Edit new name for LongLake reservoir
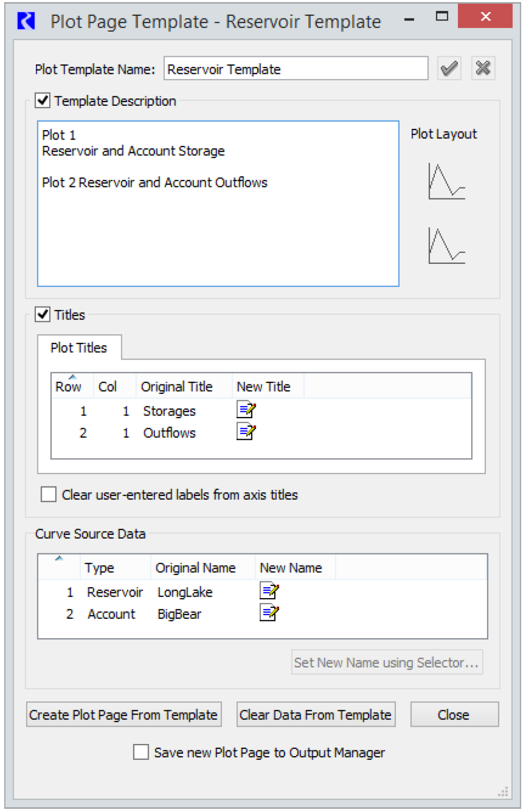 [269, 591]
